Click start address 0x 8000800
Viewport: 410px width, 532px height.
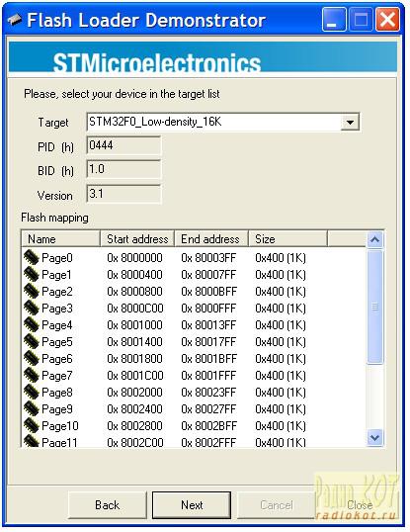(x=135, y=292)
